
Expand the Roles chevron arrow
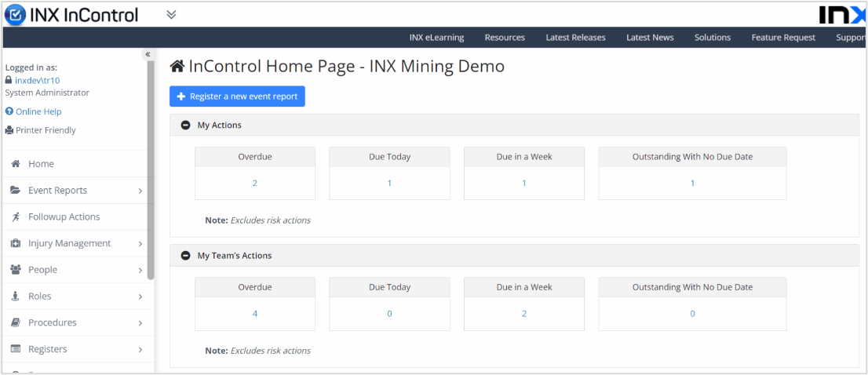pos(140,297)
